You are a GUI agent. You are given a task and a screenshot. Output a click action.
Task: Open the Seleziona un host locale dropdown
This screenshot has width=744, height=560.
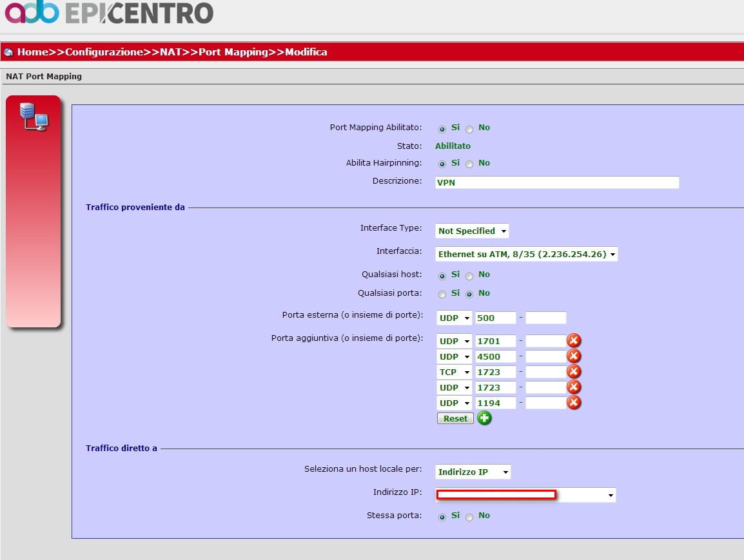pyautogui.click(x=473, y=472)
